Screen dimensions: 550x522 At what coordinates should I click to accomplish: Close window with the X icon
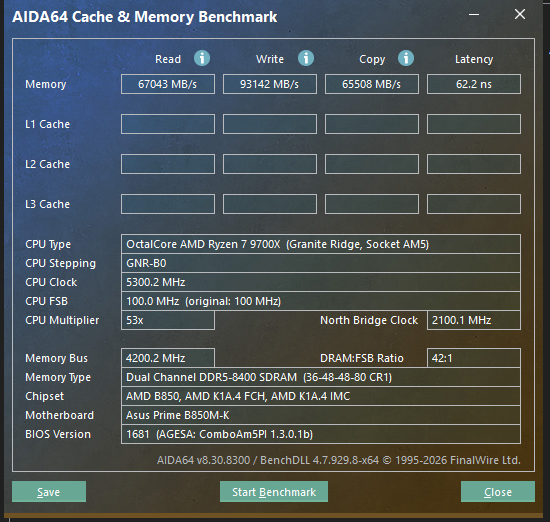pyautogui.click(x=520, y=14)
